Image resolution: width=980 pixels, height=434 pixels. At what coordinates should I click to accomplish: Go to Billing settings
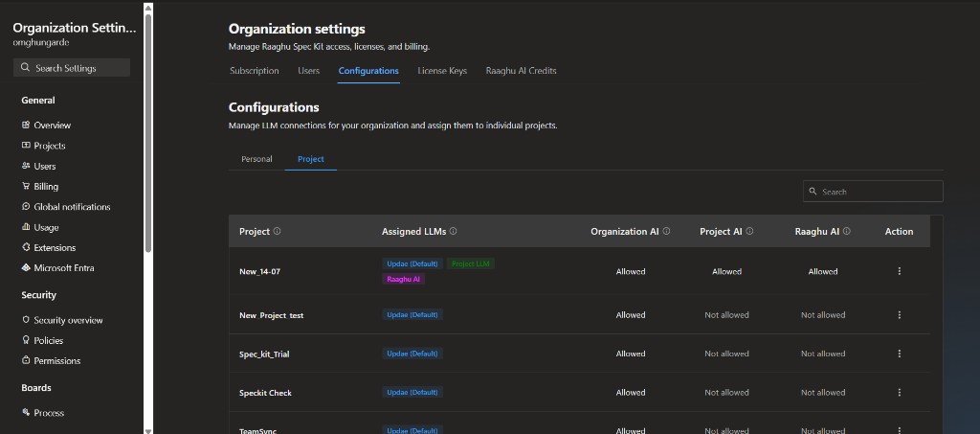click(46, 187)
